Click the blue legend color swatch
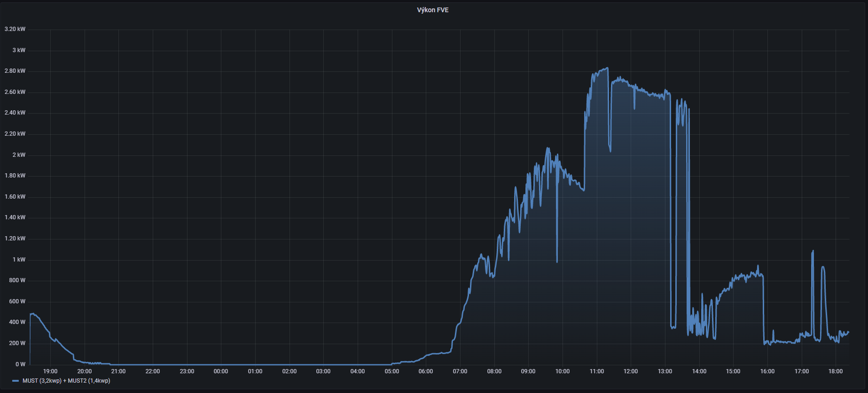This screenshot has width=868, height=393. pyautogui.click(x=16, y=381)
